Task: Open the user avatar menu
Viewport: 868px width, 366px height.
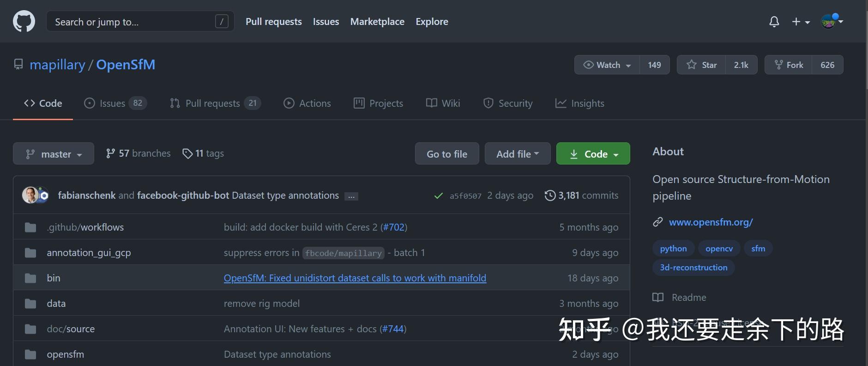Action: (x=832, y=21)
